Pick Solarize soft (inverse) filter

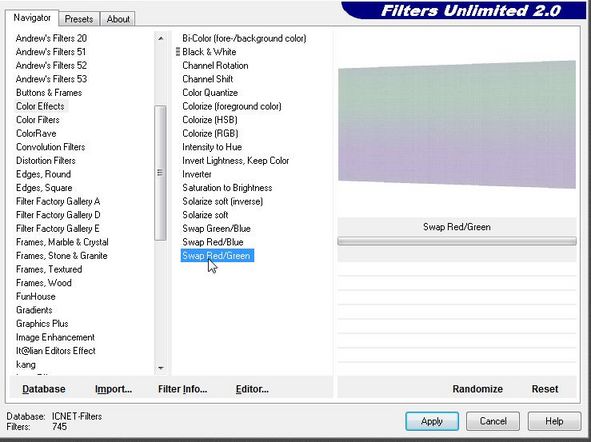pyautogui.click(x=222, y=201)
